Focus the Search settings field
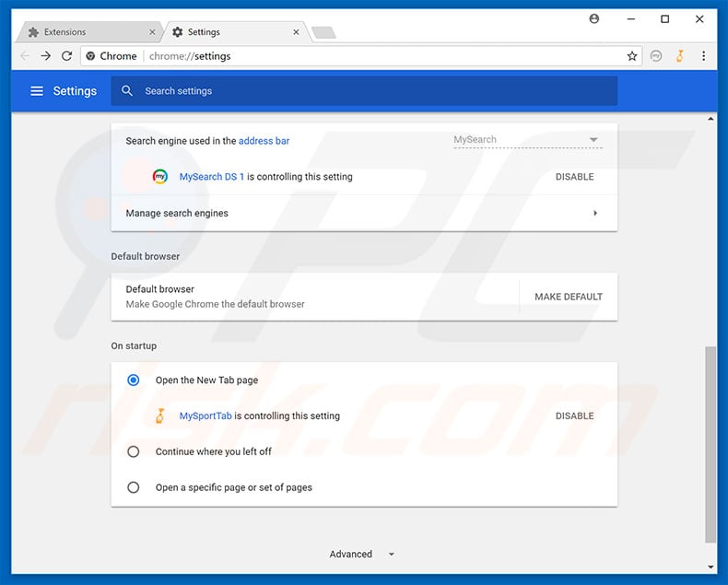The height and width of the screenshot is (585, 728). pyautogui.click(x=364, y=91)
